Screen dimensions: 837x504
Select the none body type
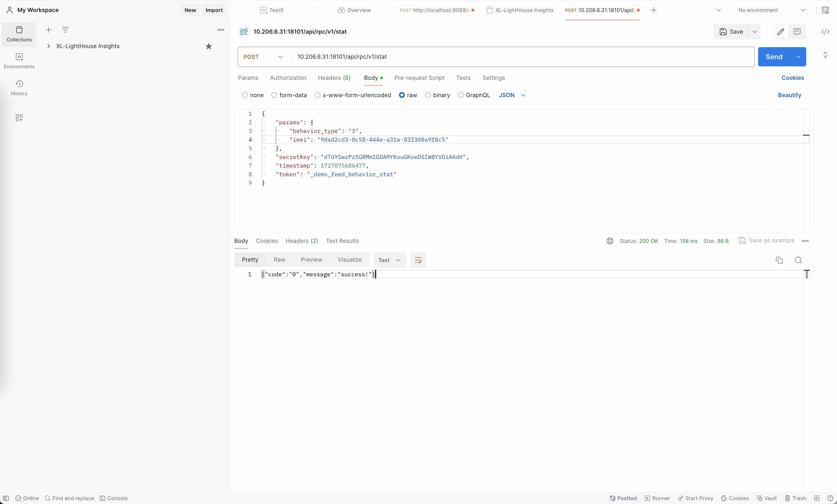(x=245, y=95)
